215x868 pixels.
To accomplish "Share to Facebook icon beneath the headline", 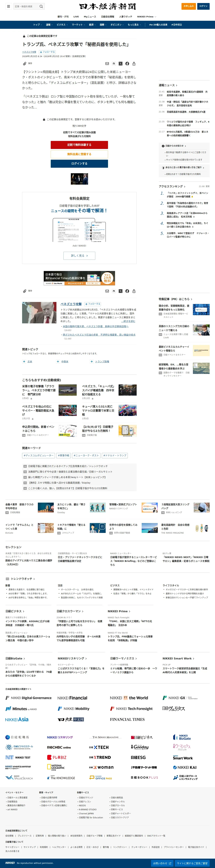I will [127, 63].
